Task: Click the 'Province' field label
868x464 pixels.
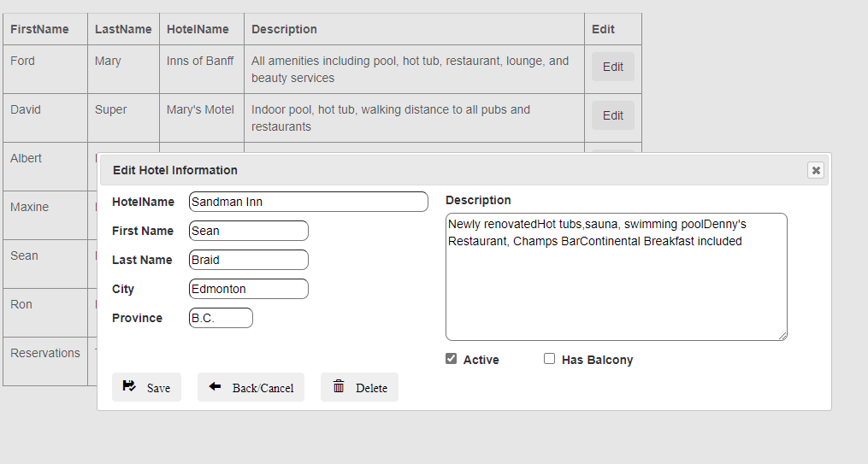Action: (x=138, y=318)
